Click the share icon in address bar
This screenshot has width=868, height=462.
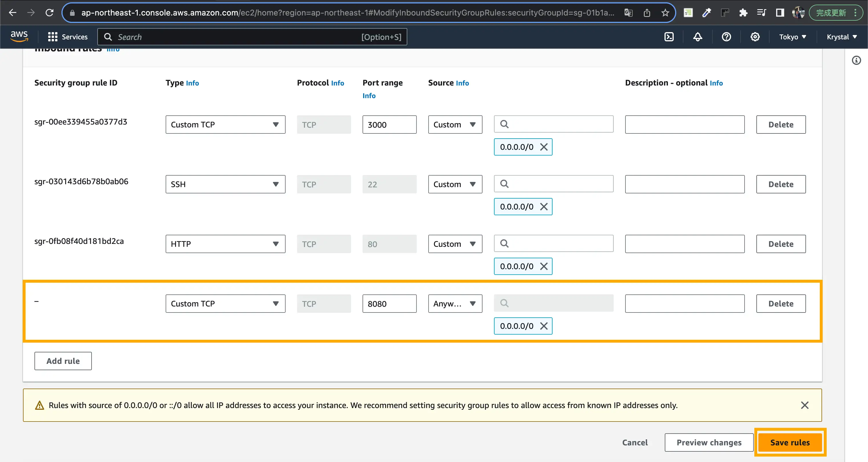pyautogui.click(x=647, y=13)
